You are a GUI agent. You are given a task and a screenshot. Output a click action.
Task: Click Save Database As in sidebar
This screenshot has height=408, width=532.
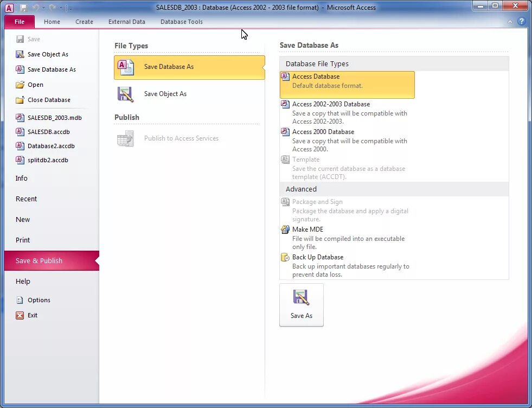click(52, 69)
